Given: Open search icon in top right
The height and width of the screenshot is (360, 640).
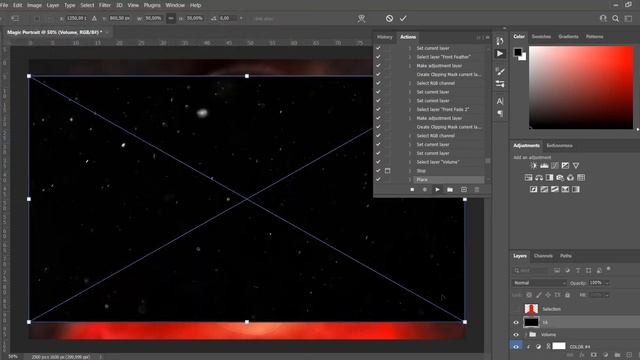Looking at the screenshot, I should tap(616, 18).
